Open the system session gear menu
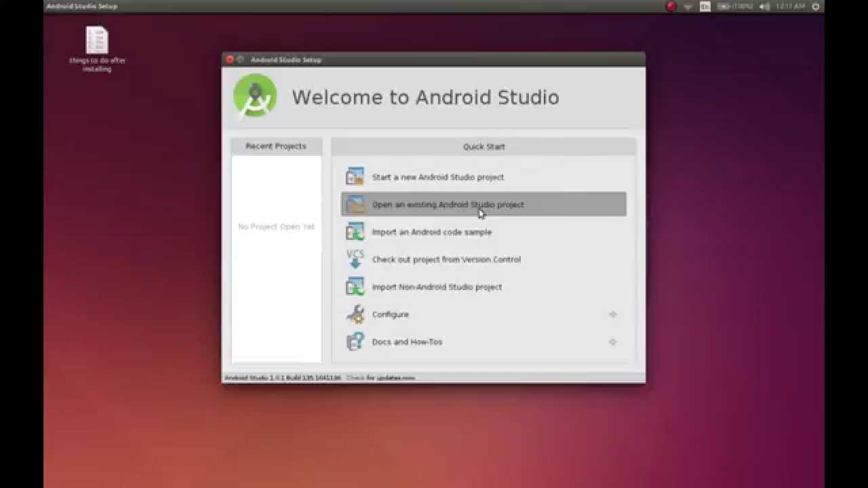 [x=816, y=6]
